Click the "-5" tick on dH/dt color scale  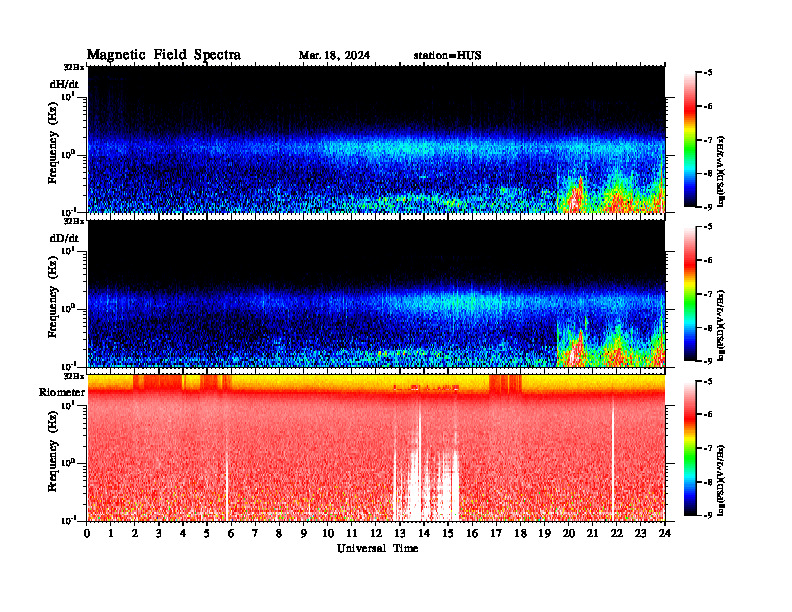click(708, 73)
